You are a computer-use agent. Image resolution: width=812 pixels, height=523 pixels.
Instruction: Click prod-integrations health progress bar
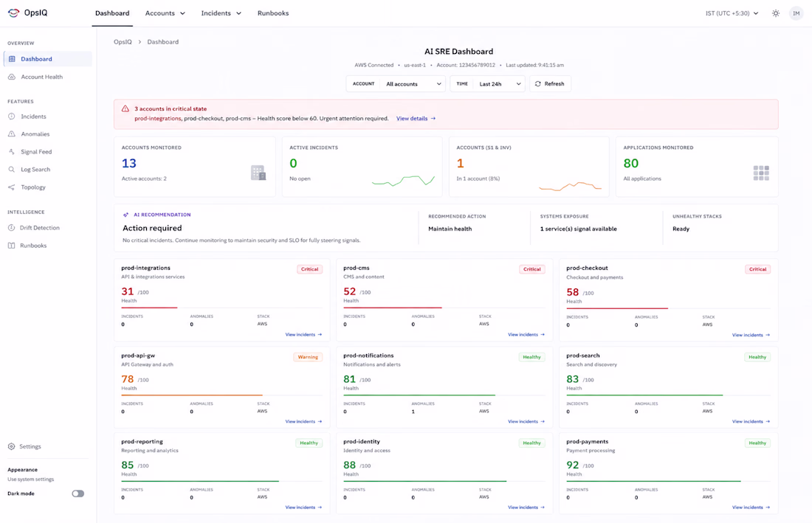pyautogui.click(x=221, y=308)
